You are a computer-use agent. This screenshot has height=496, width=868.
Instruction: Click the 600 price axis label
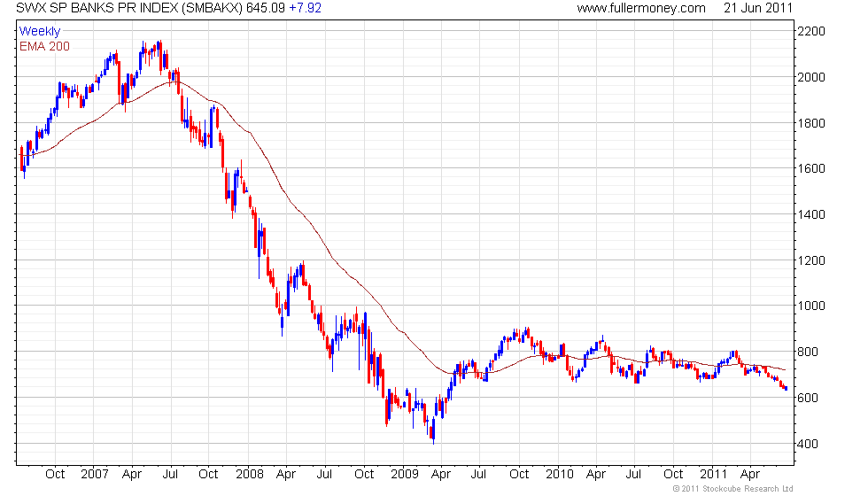808,398
